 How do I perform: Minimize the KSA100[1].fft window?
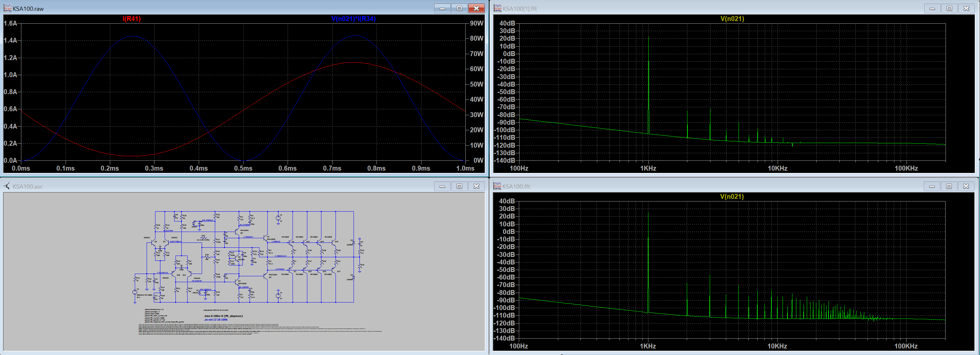point(932,9)
